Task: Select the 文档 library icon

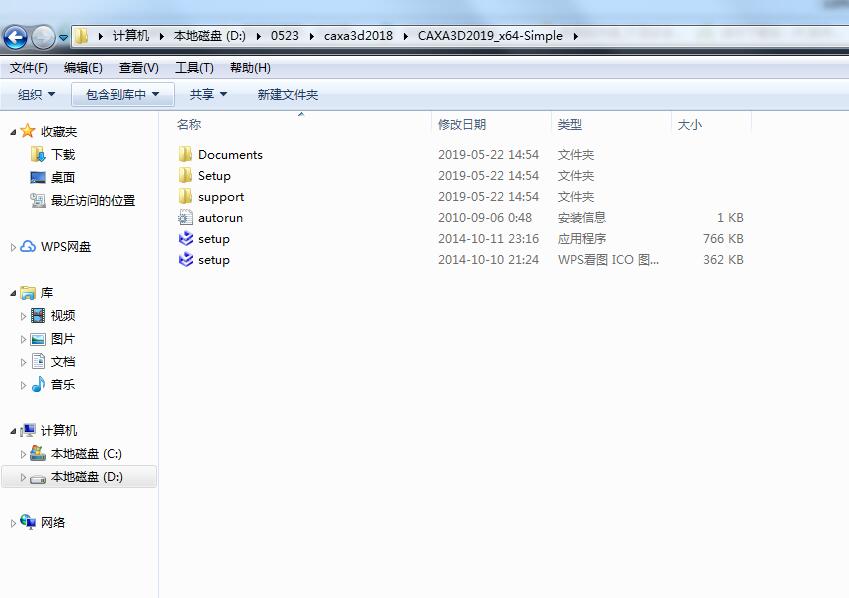Action: click(x=38, y=361)
